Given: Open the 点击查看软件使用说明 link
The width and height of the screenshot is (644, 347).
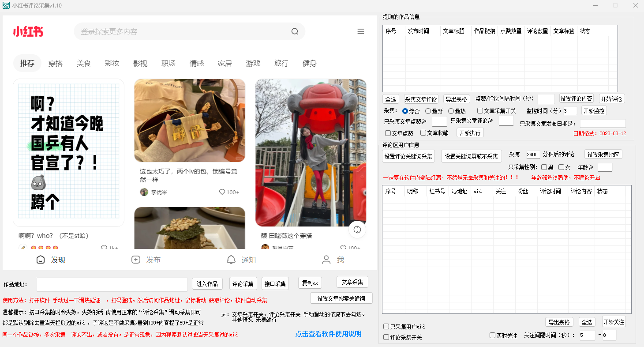Looking at the screenshot, I should pyautogui.click(x=328, y=334).
